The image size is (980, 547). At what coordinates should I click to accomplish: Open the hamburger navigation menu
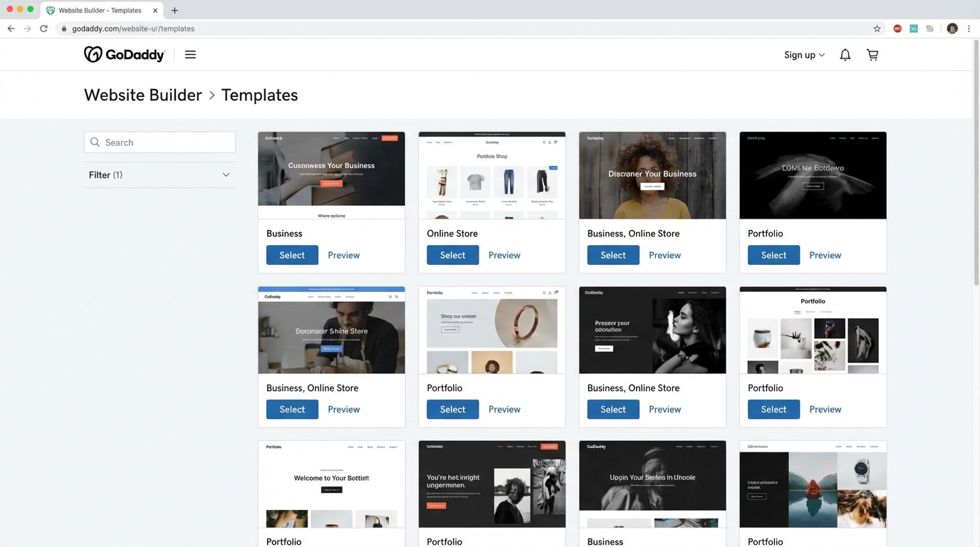[190, 54]
